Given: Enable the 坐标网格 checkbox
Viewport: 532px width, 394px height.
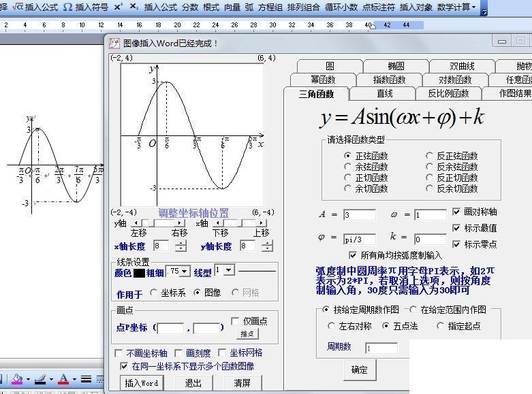Looking at the screenshot, I should 222,352.
